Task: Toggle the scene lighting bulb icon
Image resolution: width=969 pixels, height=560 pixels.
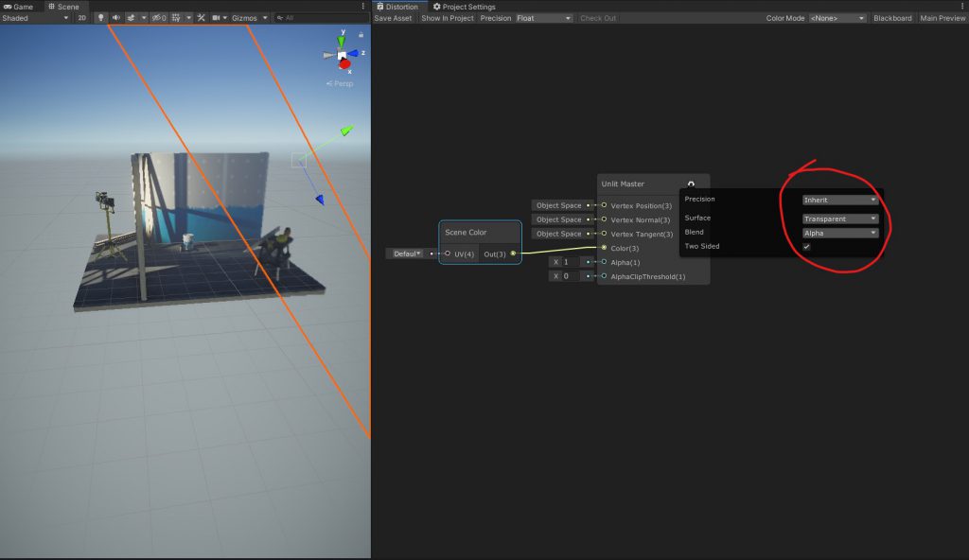Action: point(101,18)
